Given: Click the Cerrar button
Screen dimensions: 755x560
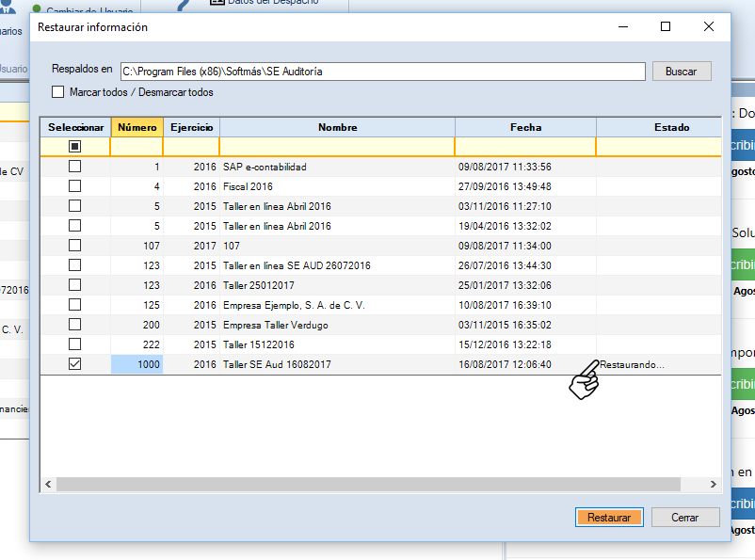Looking at the screenshot, I should click(x=684, y=518).
